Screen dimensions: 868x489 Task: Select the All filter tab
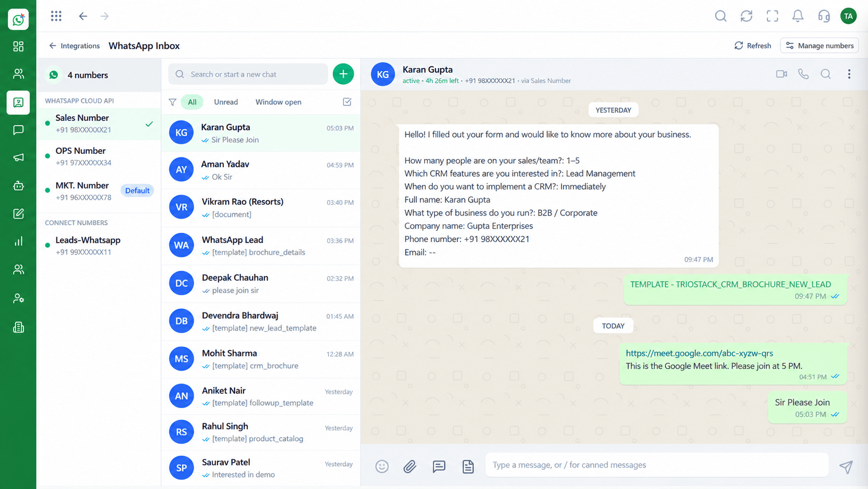(192, 102)
